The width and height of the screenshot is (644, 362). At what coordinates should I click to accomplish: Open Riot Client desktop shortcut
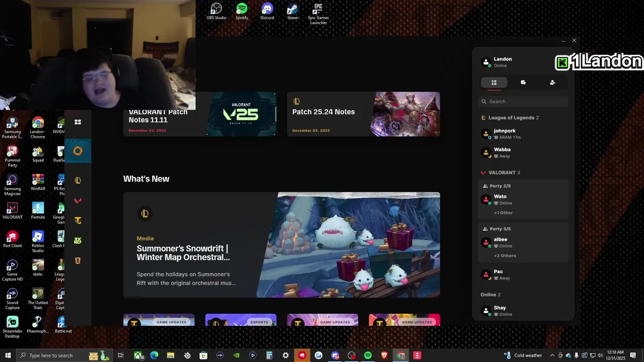(x=13, y=240)
